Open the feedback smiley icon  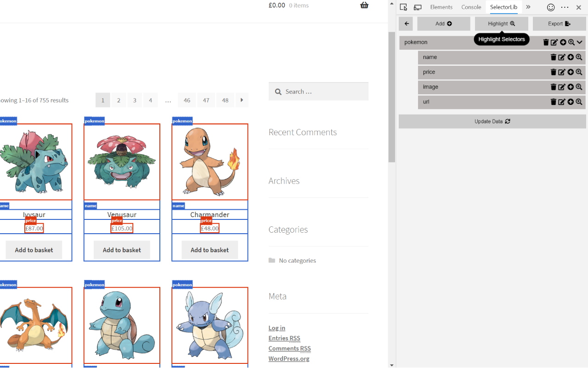551,7
